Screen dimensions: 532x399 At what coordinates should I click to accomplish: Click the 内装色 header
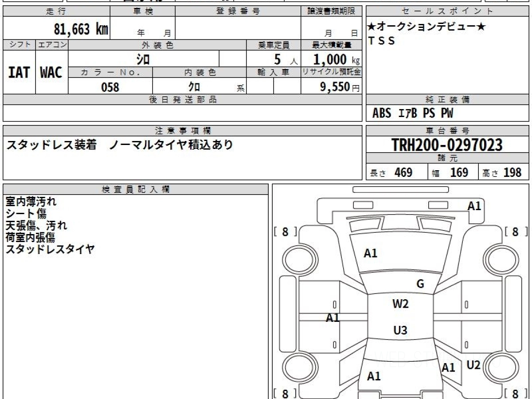coord(199,73)
